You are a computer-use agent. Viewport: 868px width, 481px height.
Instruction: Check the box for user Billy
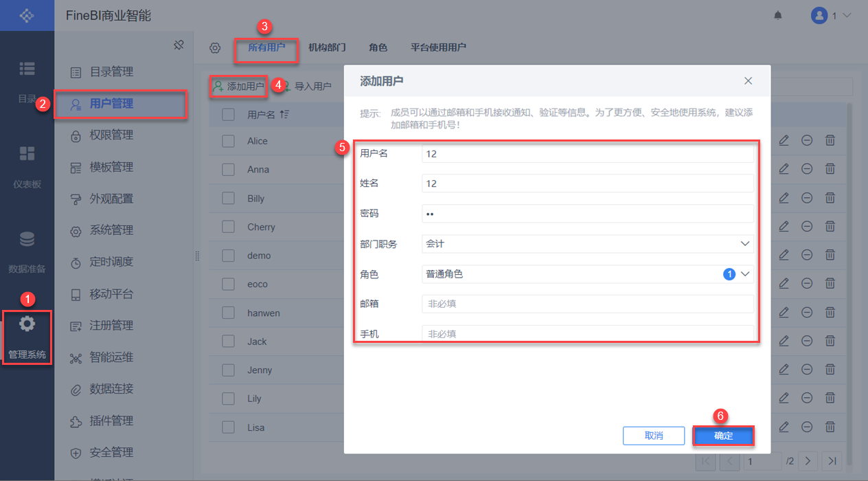[229, 198]
